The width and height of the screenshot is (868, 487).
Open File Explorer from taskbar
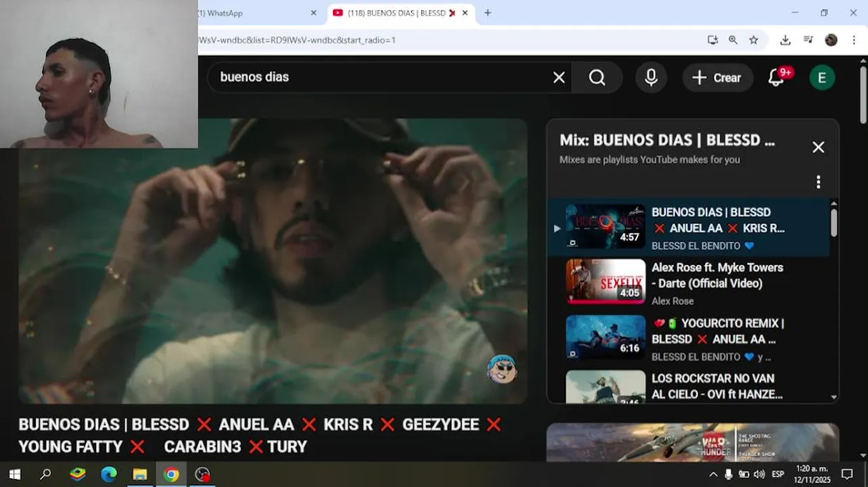140,475
